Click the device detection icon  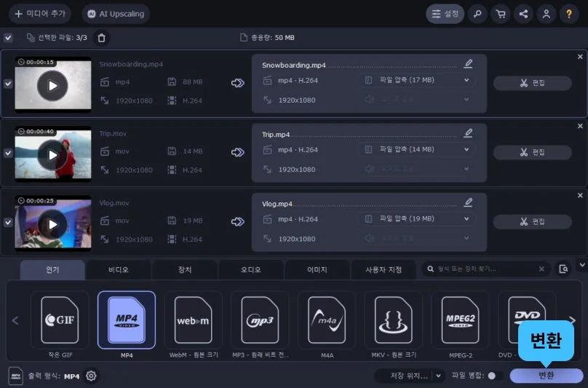click(563, 269)
